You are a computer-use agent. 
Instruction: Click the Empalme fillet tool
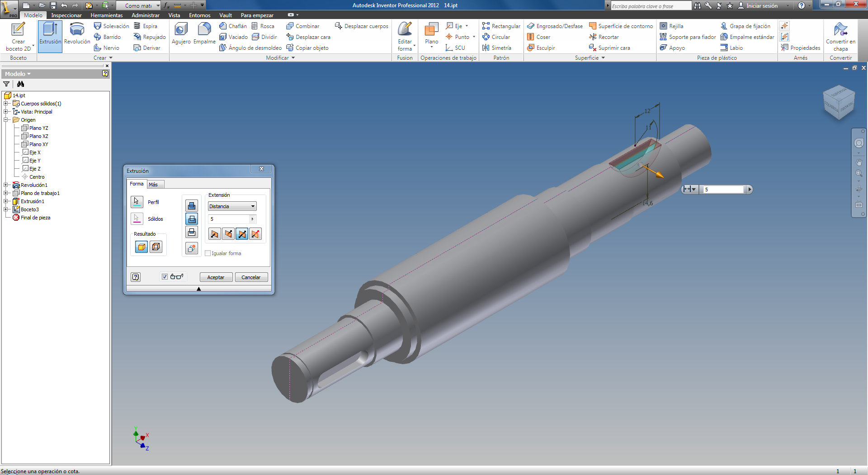[204, 34]
